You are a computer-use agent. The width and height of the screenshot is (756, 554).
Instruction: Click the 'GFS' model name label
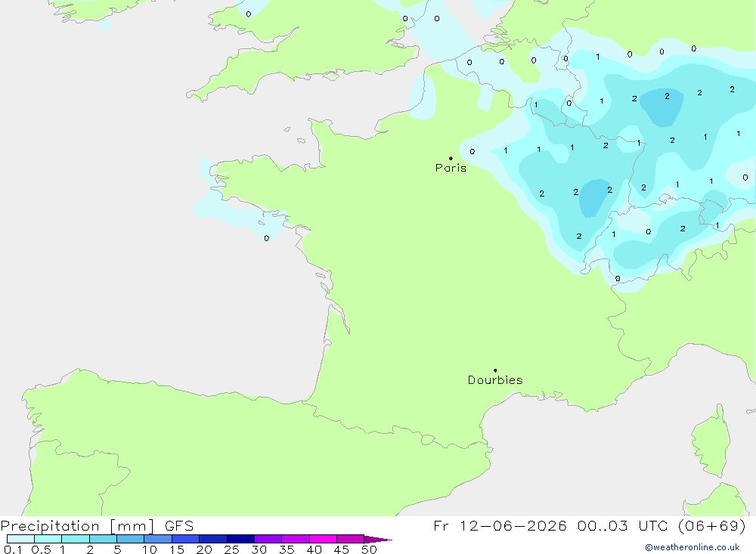point(179,526)
